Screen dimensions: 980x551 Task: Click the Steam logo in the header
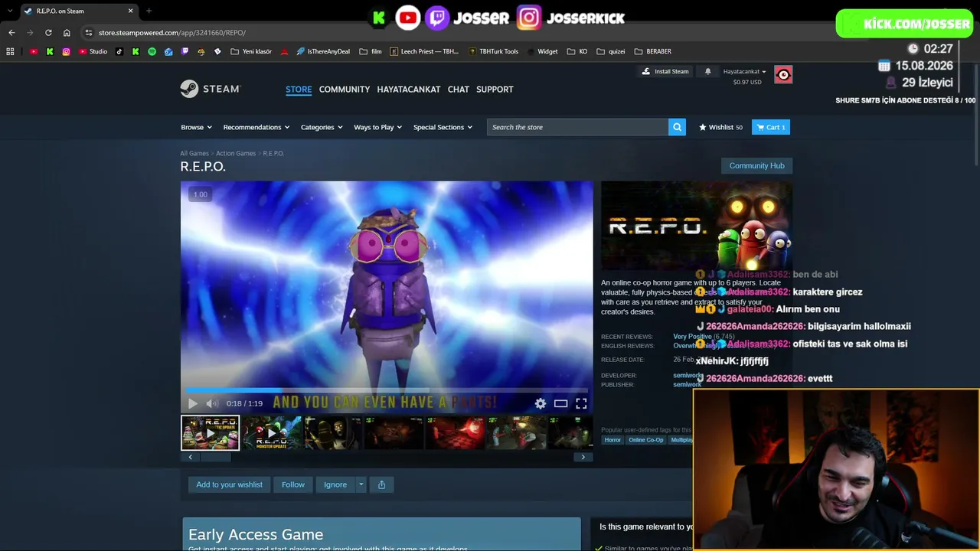tap(211, 89)
